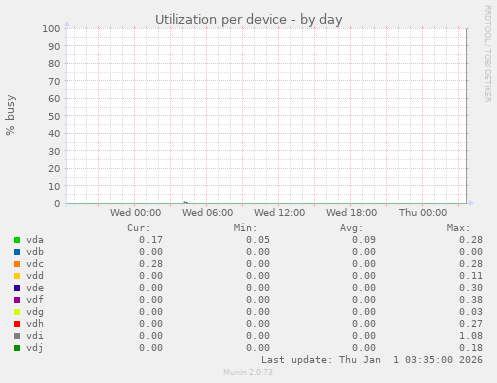Click the 'Wed 12:00' time axis label
Viewport: 497px width, 383px height.
point(279,213)
